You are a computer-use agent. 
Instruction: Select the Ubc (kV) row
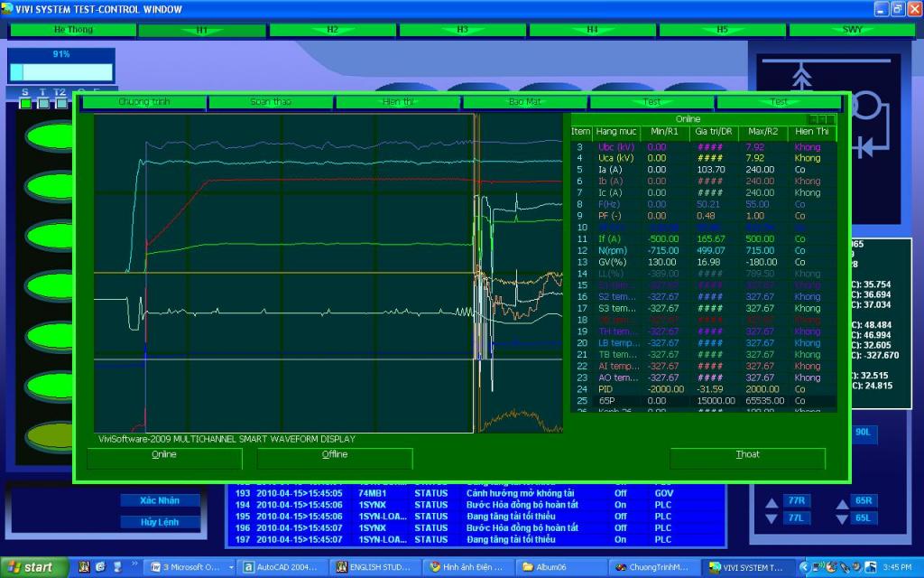coord(703,147)
